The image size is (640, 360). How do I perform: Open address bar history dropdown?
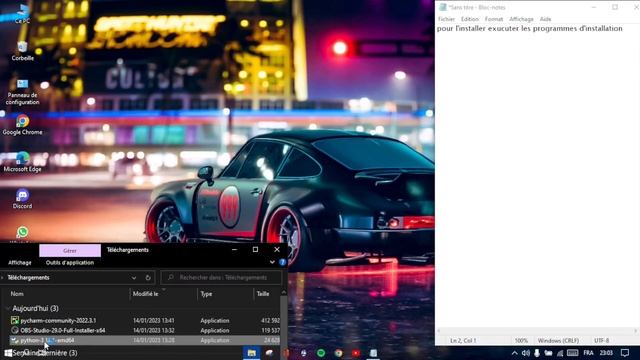click(x=134, y=278)
